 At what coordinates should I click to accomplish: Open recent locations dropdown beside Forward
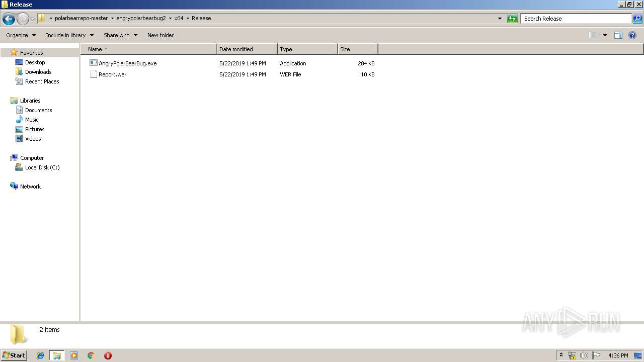pos(32,19)
